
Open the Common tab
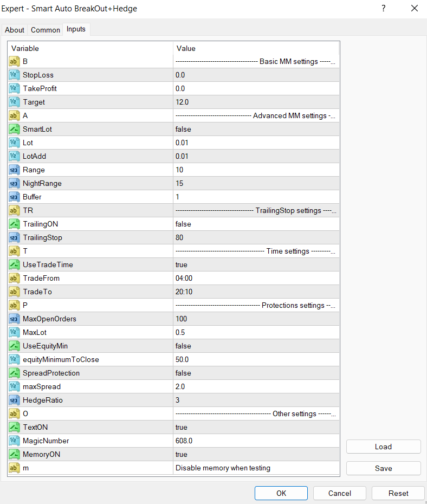pos(46,30)
